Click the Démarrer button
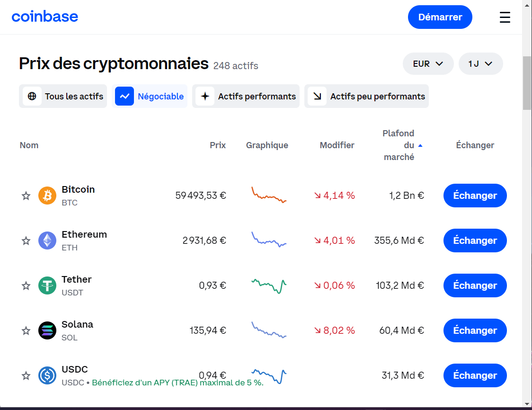532x410 pixels. [440, 17]
